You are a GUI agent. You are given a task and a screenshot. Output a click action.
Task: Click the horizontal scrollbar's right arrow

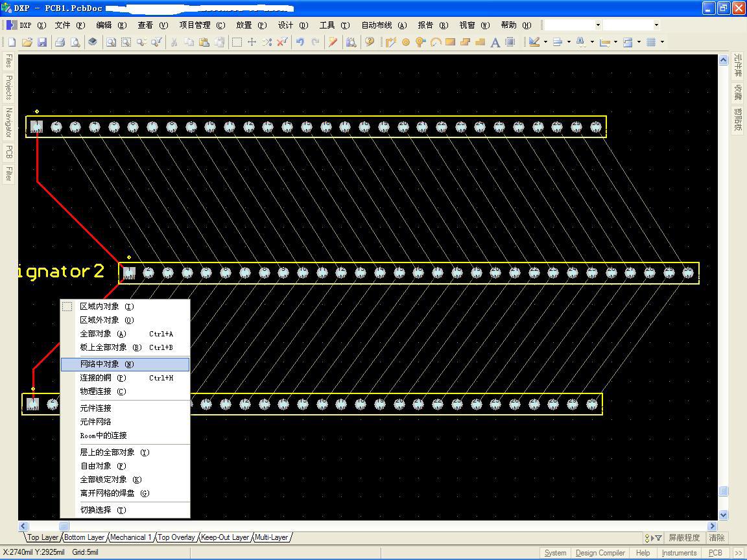click(712, 526)
